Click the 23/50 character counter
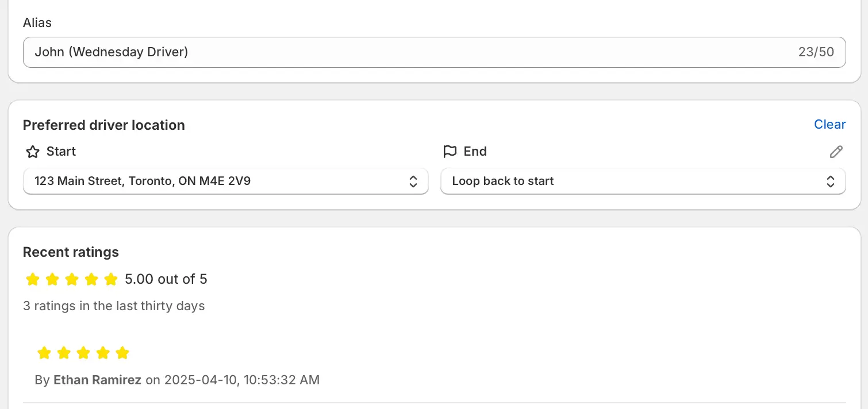This screenshot has width=868, height=409. (x=816, y=52)
